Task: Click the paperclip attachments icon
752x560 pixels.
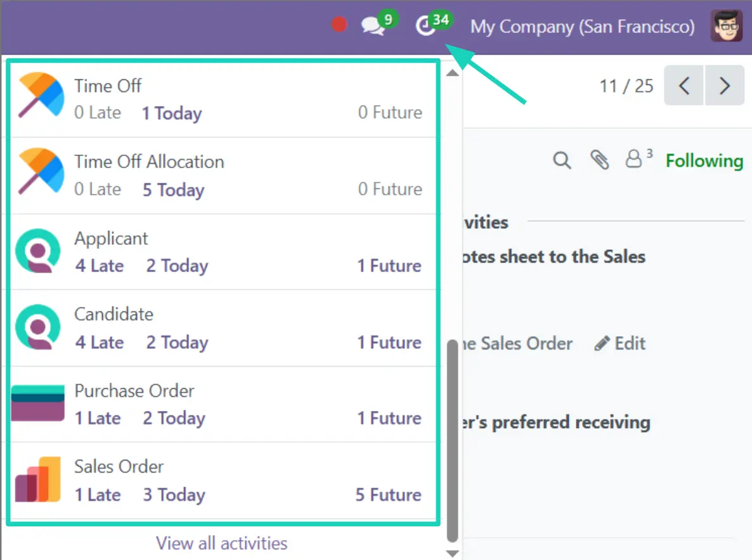Action: tap(599, 160)
